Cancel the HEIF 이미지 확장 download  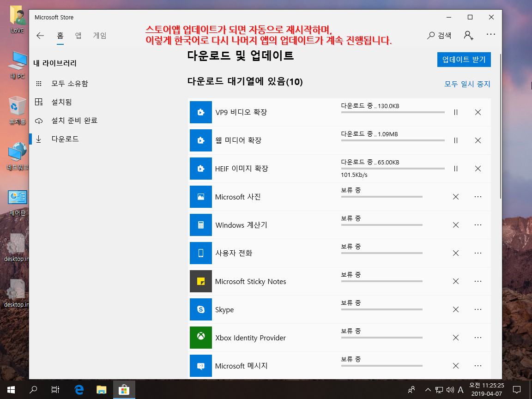click(478, 169)
